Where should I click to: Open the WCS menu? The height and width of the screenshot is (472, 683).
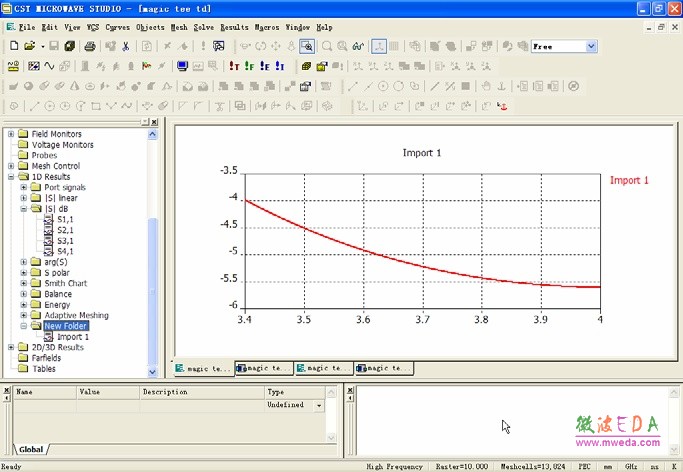[93, 27]
